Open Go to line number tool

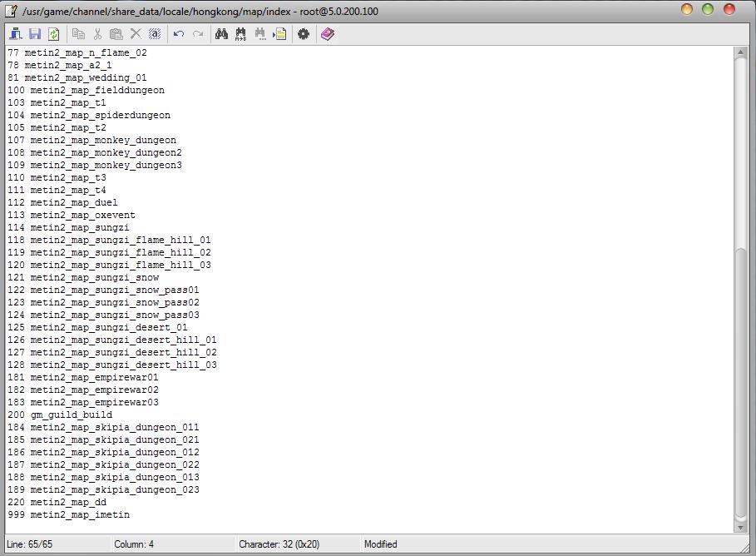(x=279, y=34)
